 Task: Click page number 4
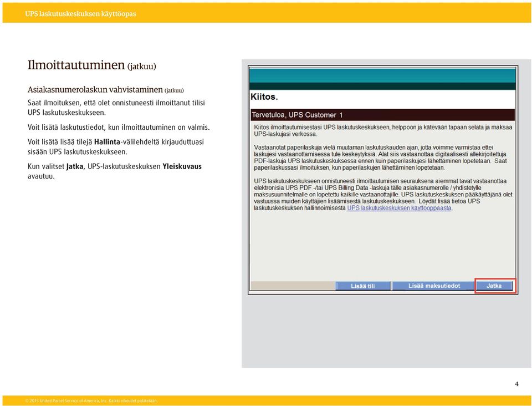pyautogui.click(x=516, y=384)
